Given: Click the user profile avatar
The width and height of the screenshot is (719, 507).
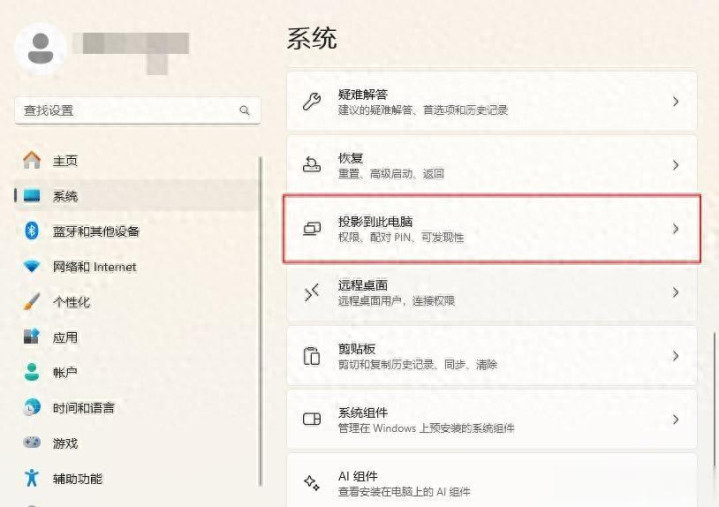Looking at the screenshot, I should pos(41,48).
